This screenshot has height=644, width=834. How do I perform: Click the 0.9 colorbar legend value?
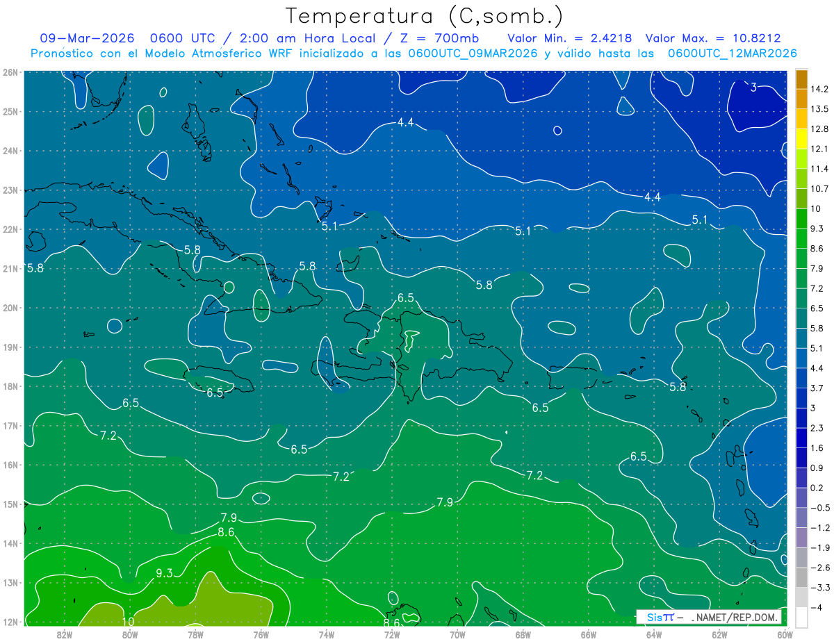[x=817, y=468]
